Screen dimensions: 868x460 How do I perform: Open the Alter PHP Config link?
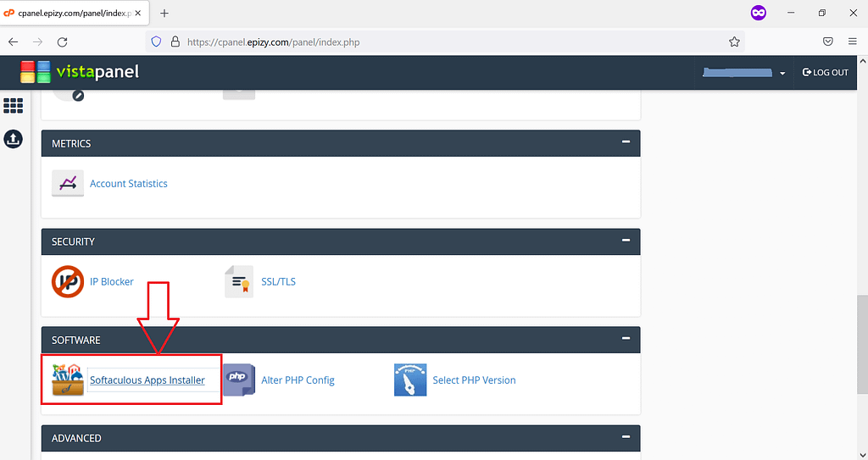pos(298,380)
